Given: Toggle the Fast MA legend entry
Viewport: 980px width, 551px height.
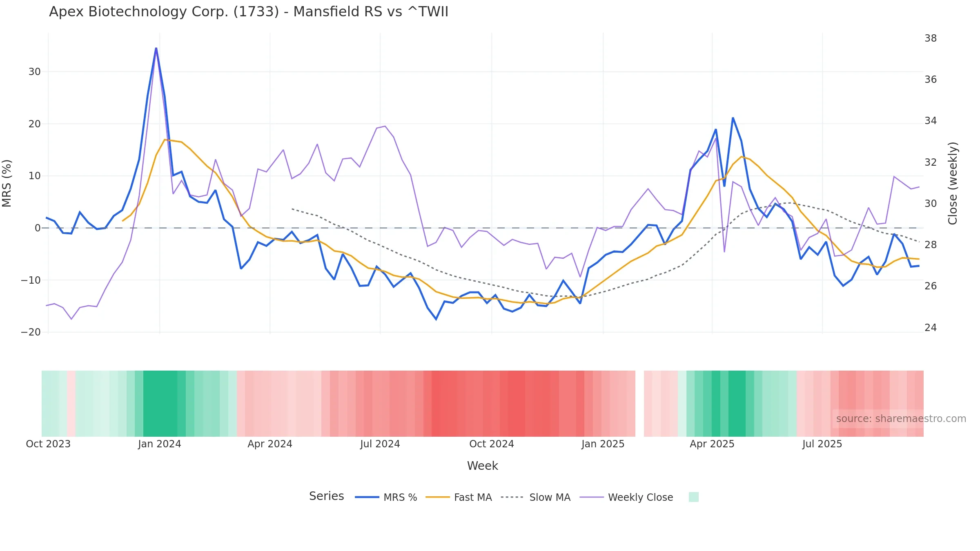Looking at the screenshot, I should coord(459,497).
